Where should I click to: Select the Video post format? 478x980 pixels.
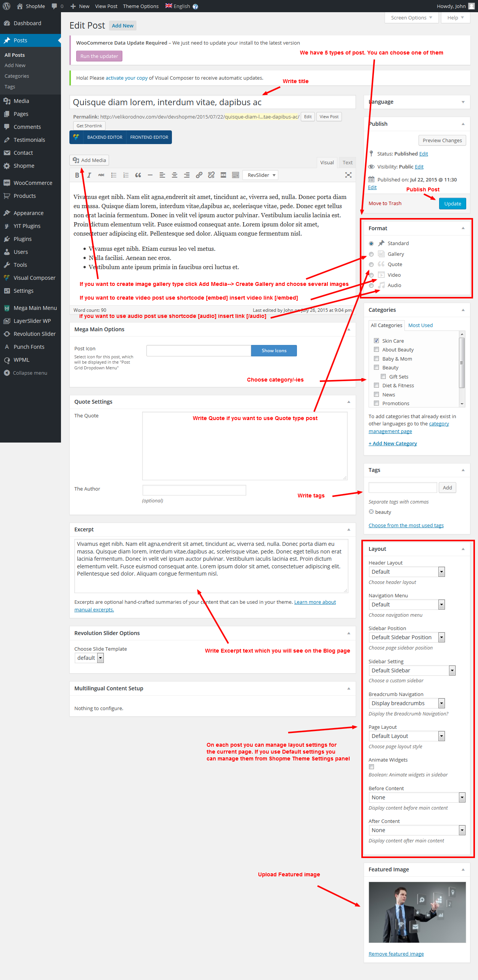[x=371, y=275]
